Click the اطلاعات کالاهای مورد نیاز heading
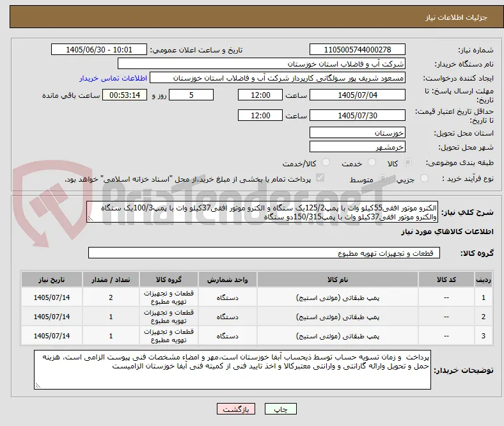504x426 pixels. (447, 232)
